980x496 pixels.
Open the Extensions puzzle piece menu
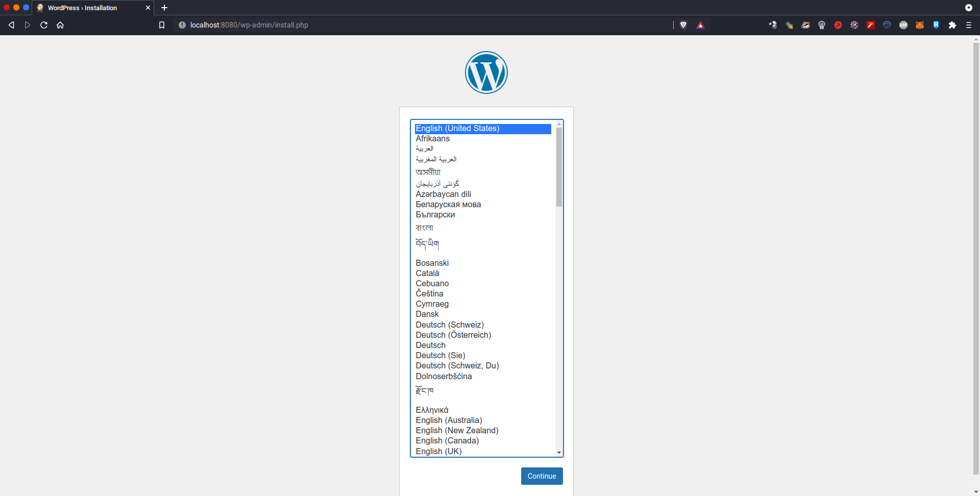(x=952, y=25)
